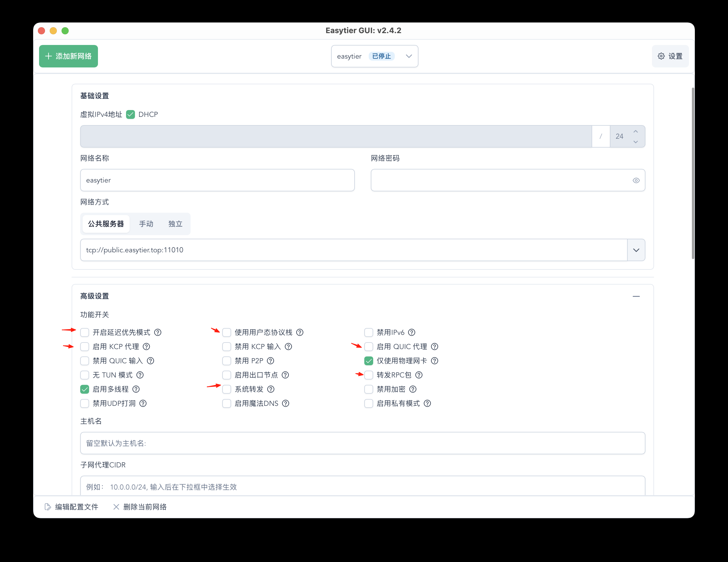This screenshot has height=562, width=728.
Task: Click the 网络密码 input field
Action: [x=508, y=180]
